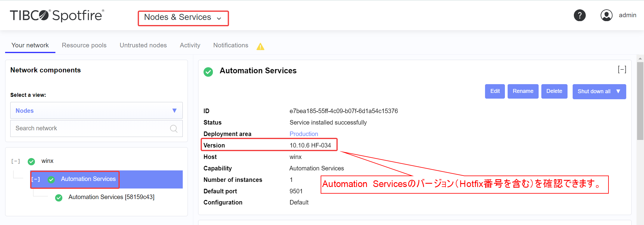Screen dimensions: 644x225
Task: Open the Shut down all dropdown arrow
Action: coord(618,91)
